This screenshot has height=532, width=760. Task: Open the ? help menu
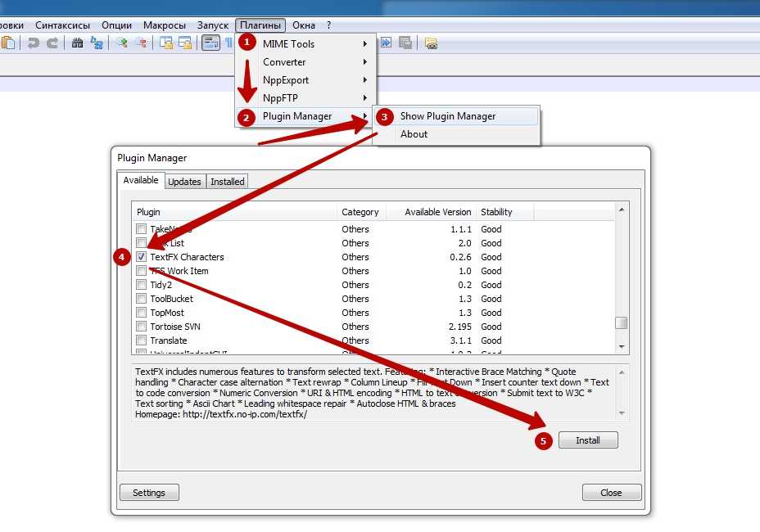click(x=329, y=25)
